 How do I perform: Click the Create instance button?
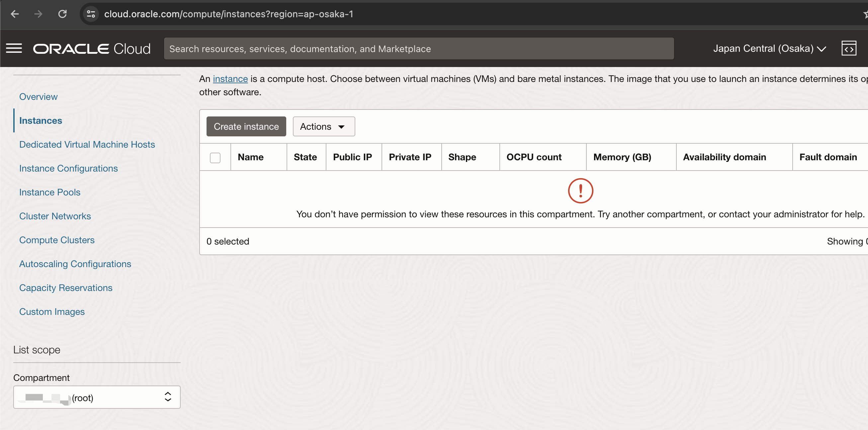(x=246, y=126)
